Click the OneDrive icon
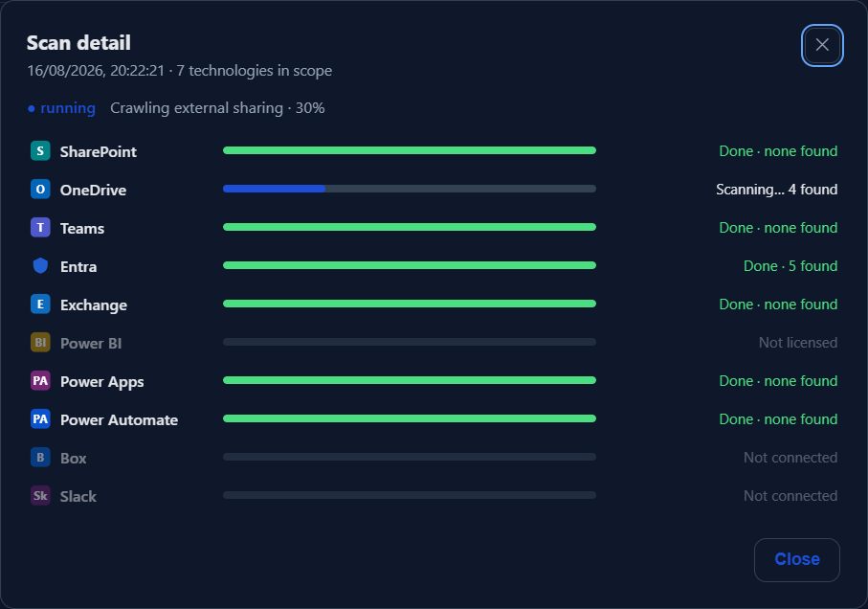Screen dimensions: 868x609 click(x=40, y=189)
